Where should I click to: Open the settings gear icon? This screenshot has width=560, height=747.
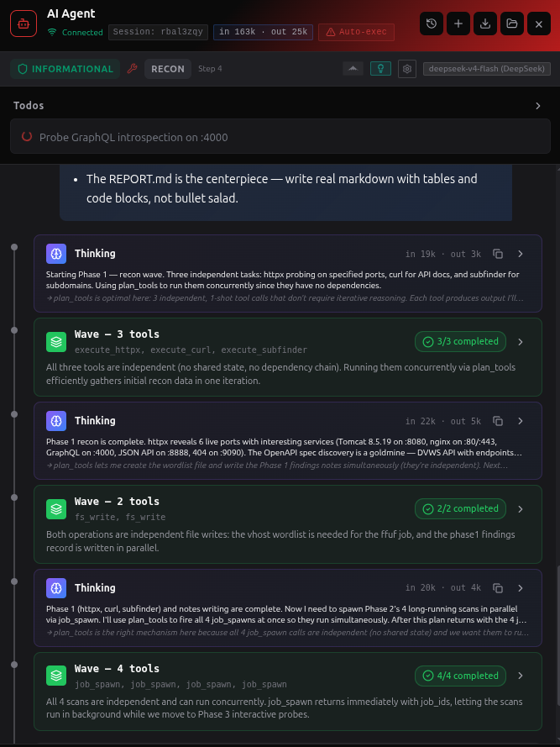click(x=407, y=69)
